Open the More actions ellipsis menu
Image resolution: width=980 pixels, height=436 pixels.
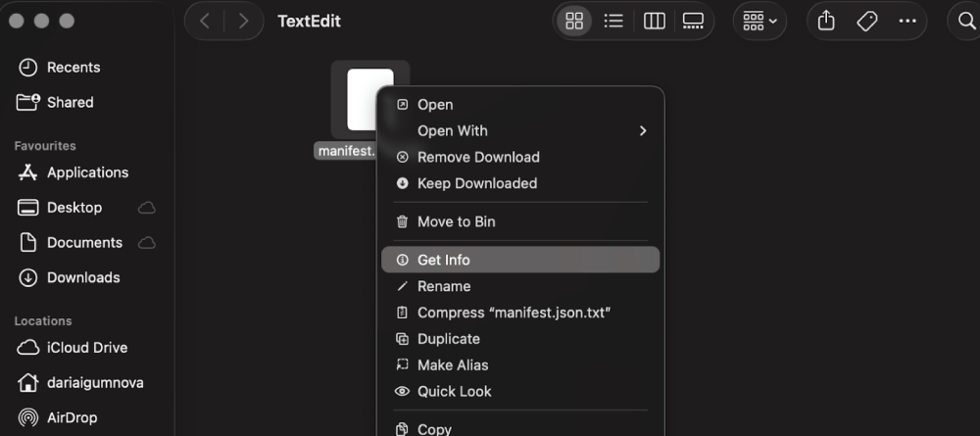coord(907,21)
